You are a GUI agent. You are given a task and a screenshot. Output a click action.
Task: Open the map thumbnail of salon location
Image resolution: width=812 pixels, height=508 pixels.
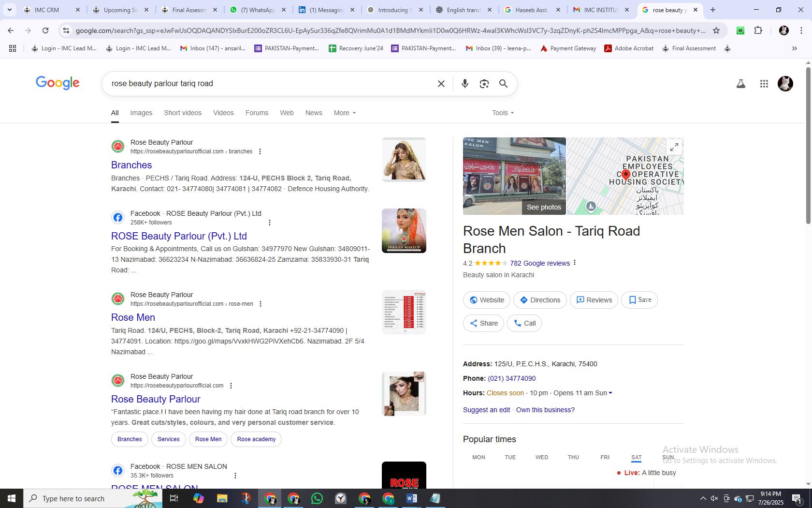click(x=625, y=176)
